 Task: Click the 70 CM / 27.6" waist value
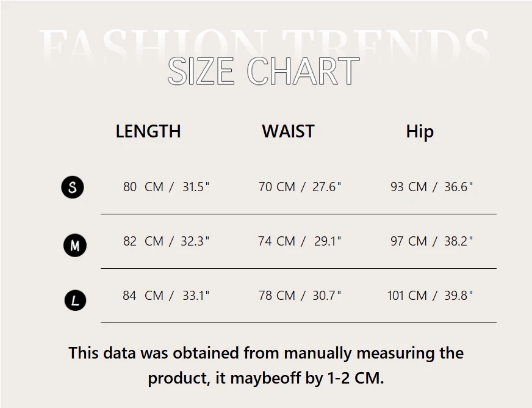point(300,187)
